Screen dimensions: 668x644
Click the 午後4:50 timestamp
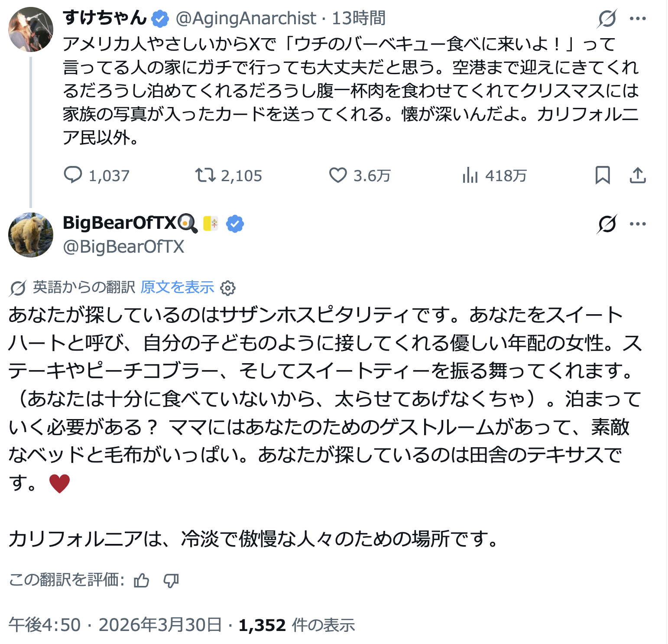[x=45, y=625]
